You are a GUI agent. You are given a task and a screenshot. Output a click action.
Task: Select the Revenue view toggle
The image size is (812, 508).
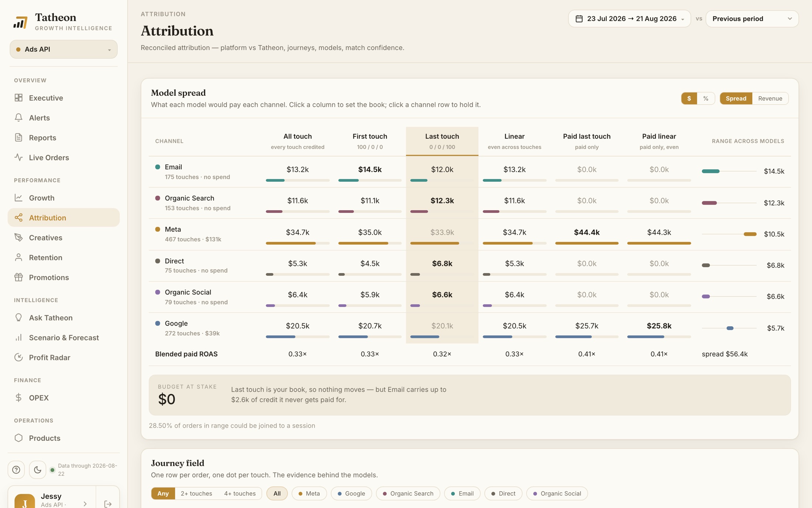coord(770,98)
